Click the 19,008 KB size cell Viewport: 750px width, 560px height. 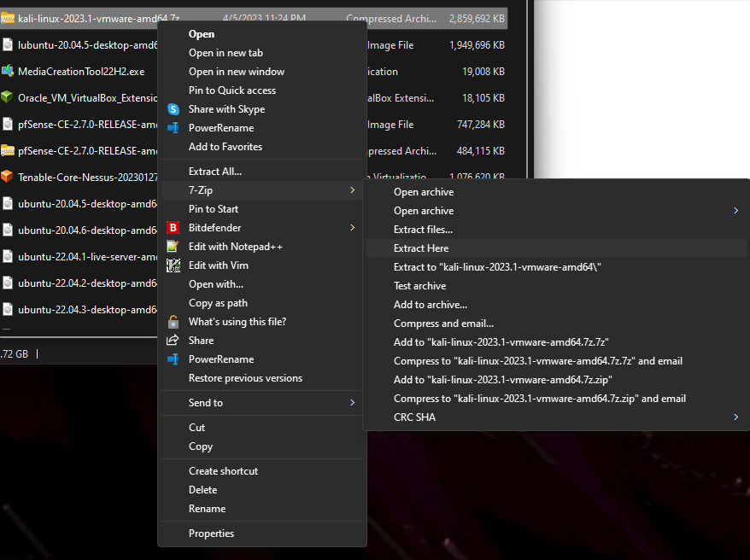point(483,71)
